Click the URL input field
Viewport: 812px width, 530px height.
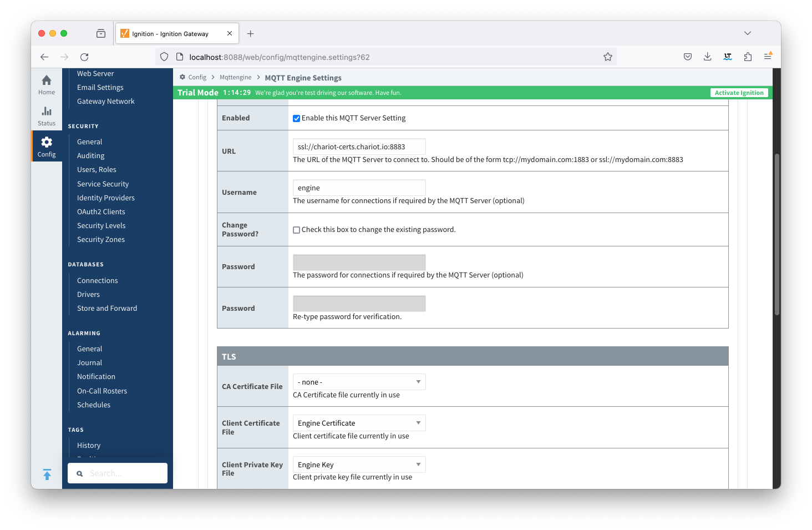coord(359,147)
